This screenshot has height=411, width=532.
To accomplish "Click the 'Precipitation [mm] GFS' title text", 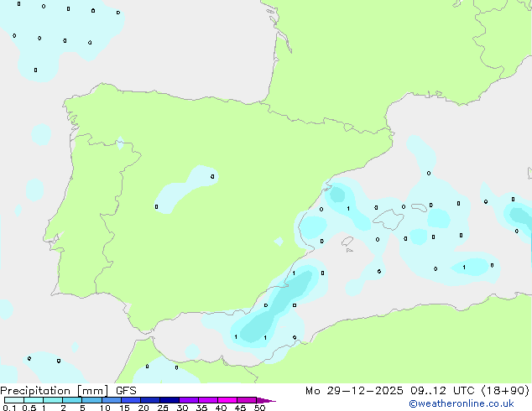I will 68,391.
